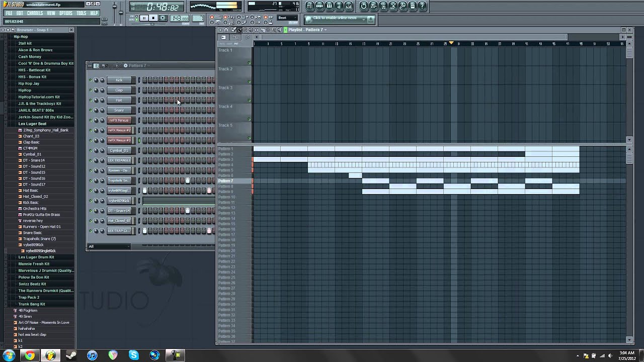Toggle the first step of the Kick row
The height and width of the screenshot is (362, 644).
click(145, 80)
